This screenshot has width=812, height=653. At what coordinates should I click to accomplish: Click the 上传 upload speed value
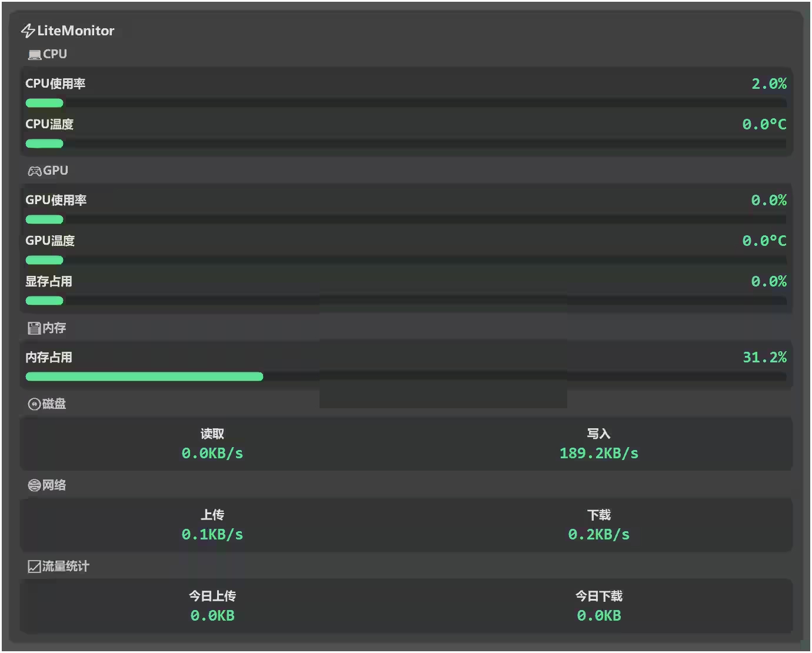pos(212,535)
